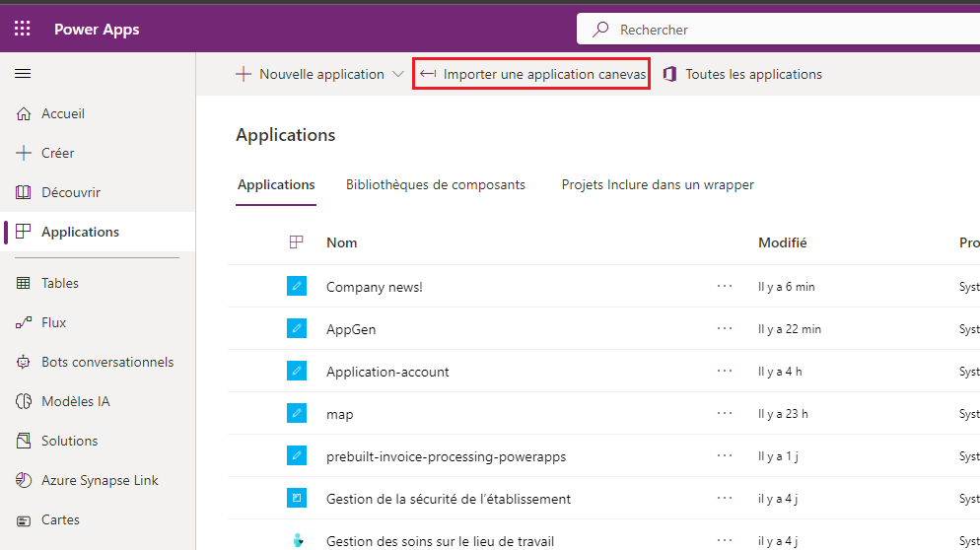Click the 'Il y a 22 min' cell
The height and width of the screenshot is (550, 980).
click(790, 329)
